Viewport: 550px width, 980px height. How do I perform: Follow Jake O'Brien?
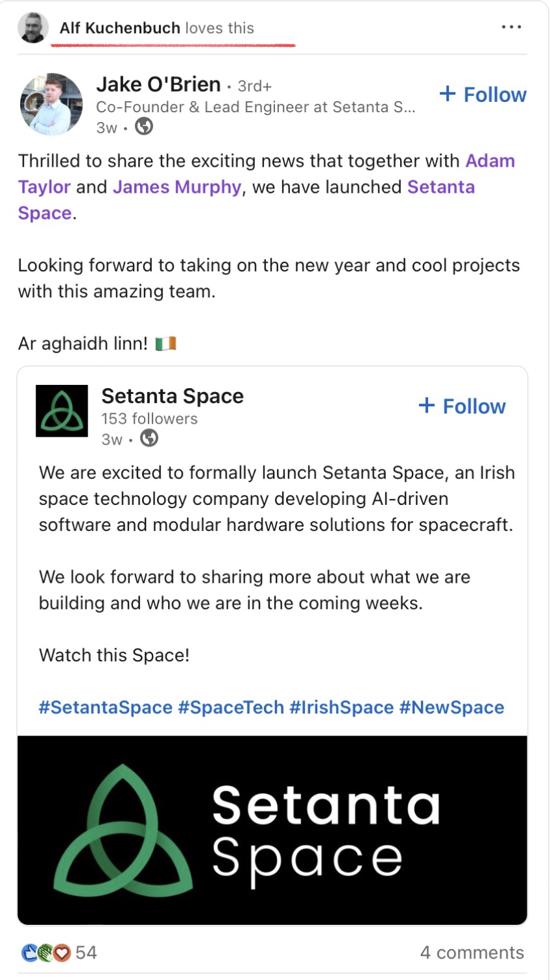pos(483,95)
